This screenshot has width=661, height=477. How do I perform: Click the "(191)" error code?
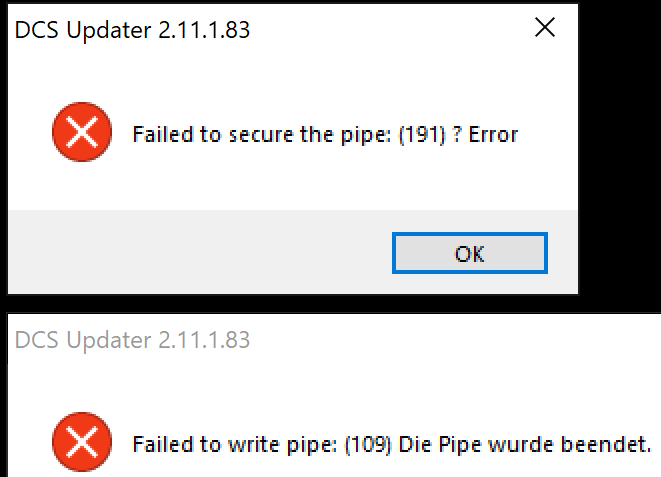[422, 135]
